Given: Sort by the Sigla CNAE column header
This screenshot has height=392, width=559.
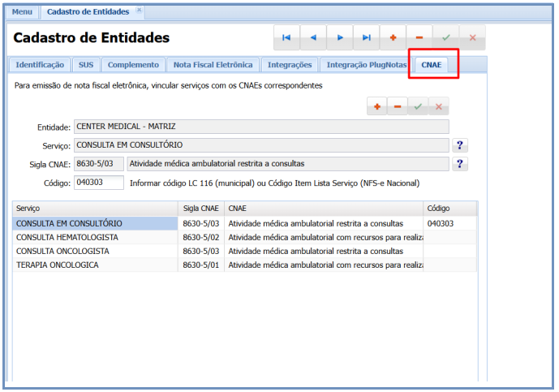Looking at the screenshot, I should (x=200, y=209).
